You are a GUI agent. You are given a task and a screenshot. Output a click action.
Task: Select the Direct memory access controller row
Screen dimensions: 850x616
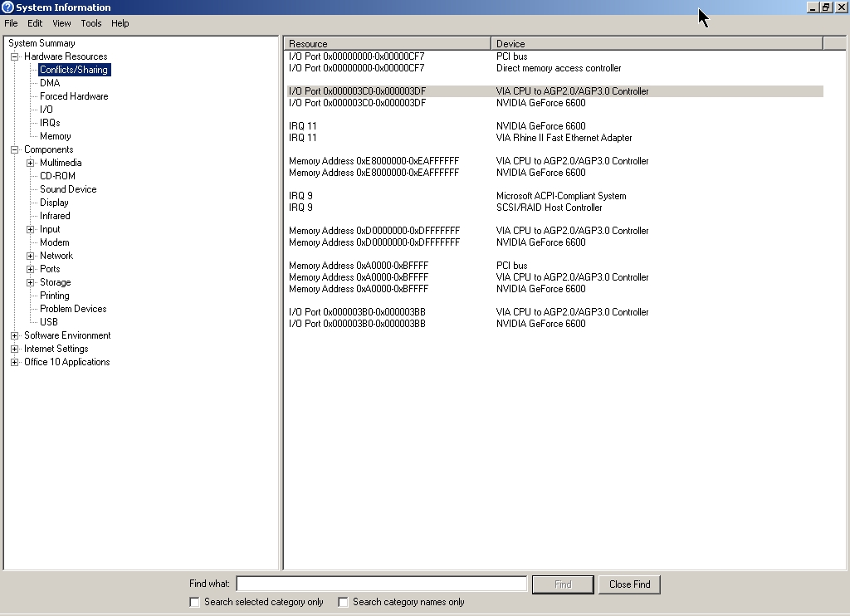coord(555,68)
